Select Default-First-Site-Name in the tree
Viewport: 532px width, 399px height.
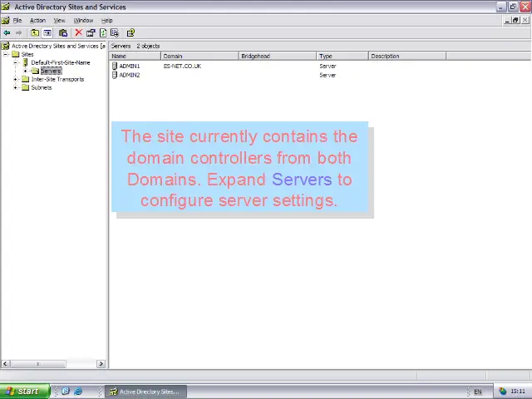point(60,63)
